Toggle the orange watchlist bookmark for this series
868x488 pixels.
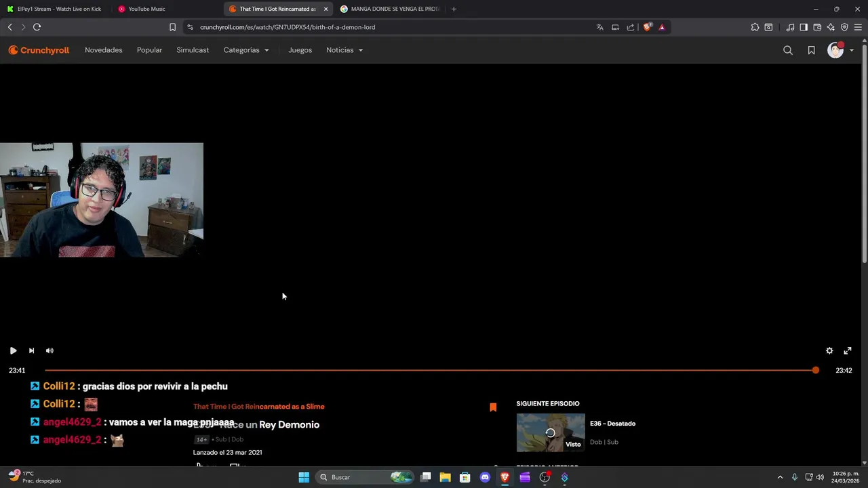[493, 407]
